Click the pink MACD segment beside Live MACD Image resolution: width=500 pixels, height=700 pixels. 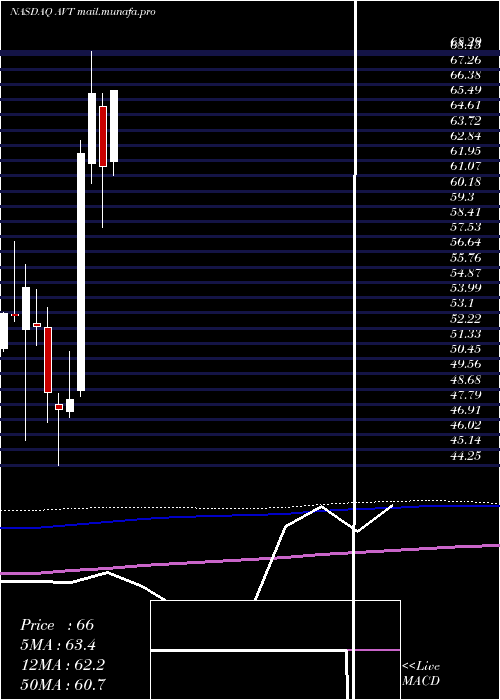click(x=374, y=650)
